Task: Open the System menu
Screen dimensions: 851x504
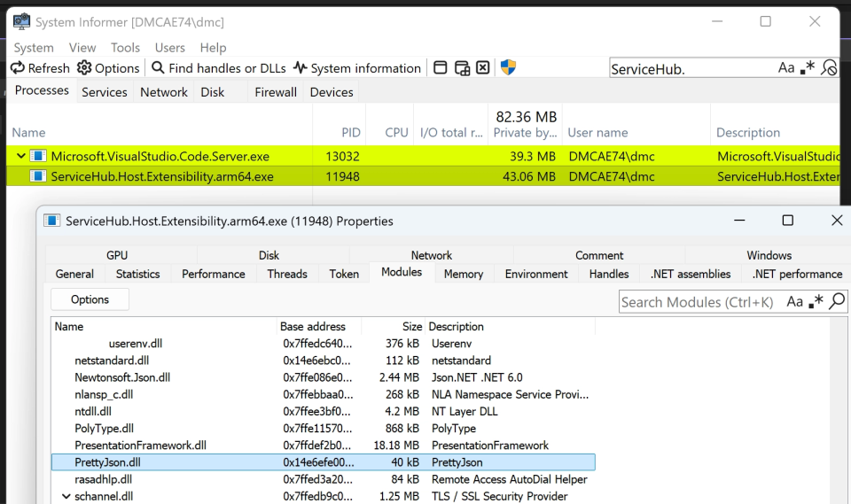Action: tap(34, 48)
